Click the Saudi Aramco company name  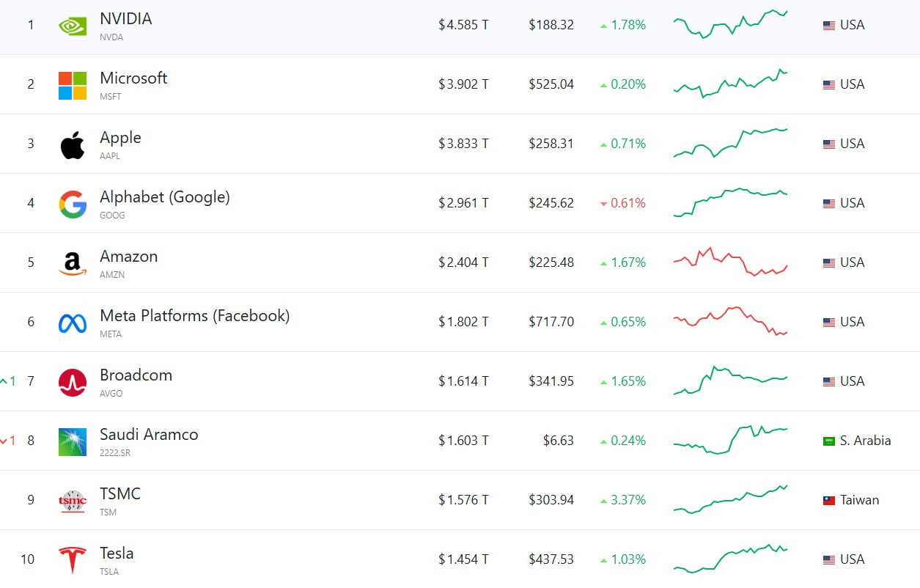149,435
